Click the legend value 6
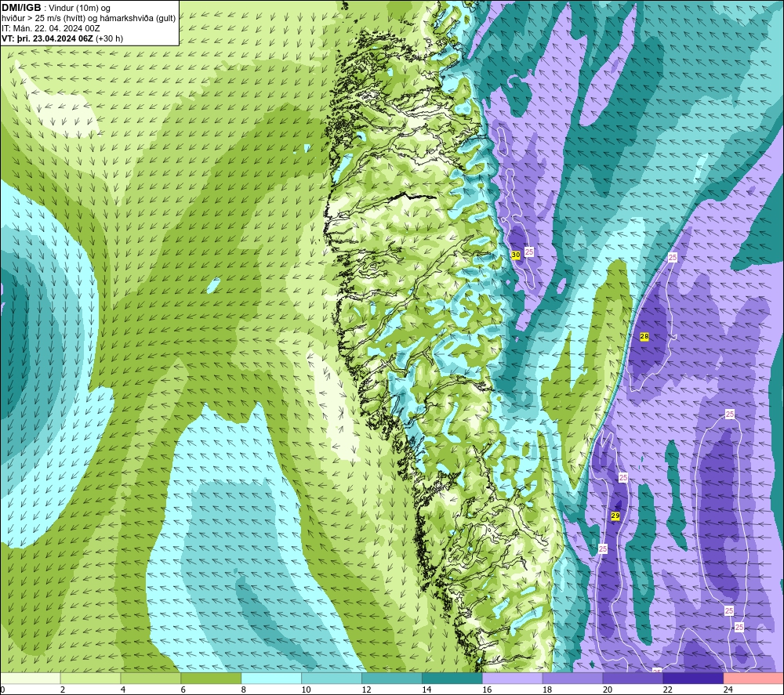784x695 pixels. coord(183,690)
